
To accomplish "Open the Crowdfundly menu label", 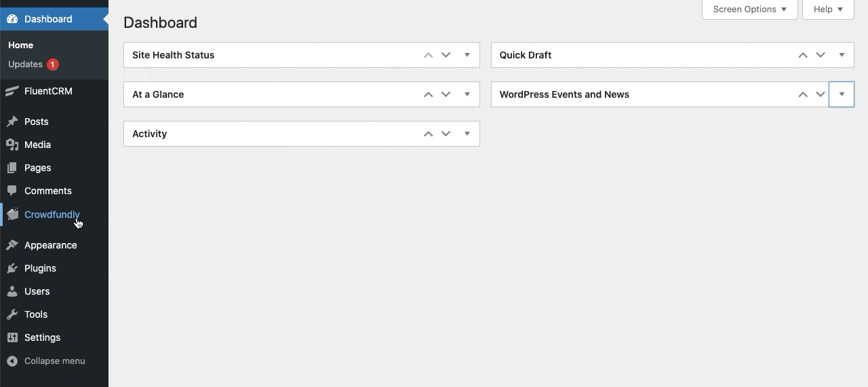I will (52, 215).
